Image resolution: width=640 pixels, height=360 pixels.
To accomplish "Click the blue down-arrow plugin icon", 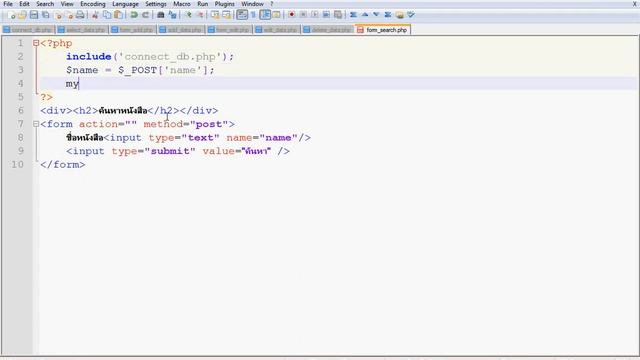I will click(376, 15).
